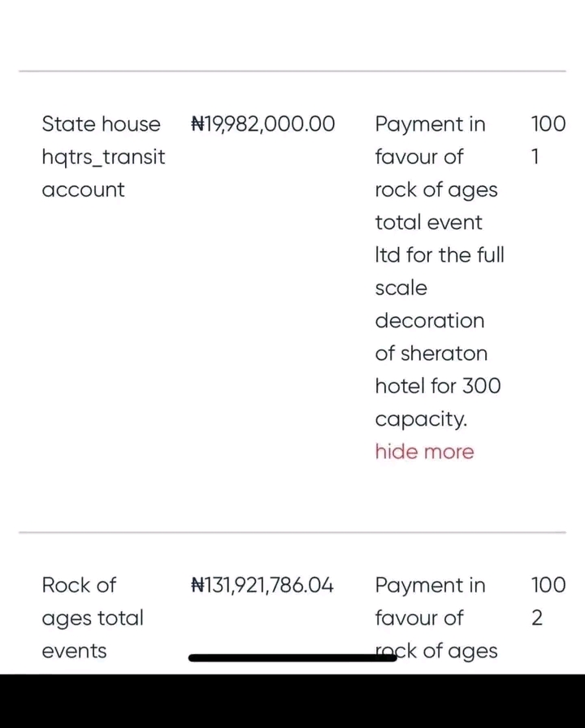Click the "2" digit in second row
The height and width of the screenshot is (728, 585).
536,617
